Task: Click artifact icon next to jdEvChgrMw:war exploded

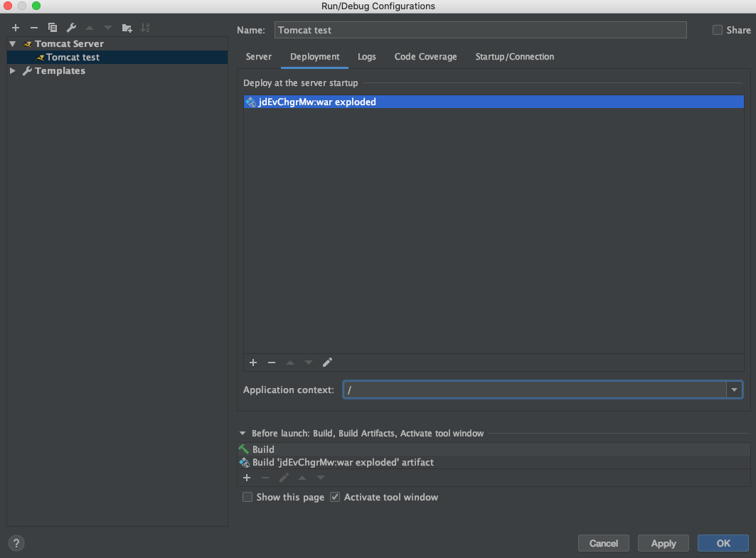Action: click(250, 102)
